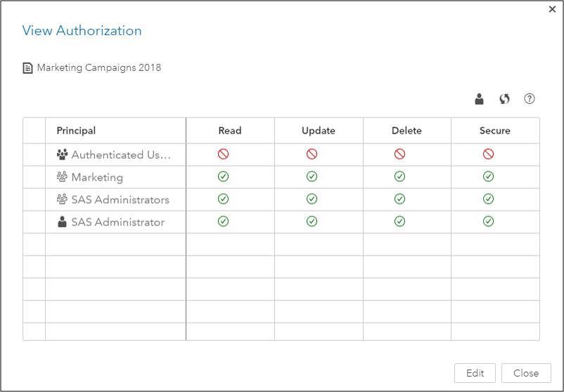Click the SAS Administrators group icon
The height and width of the screenshot is (392, 564).
click(62, 200)
